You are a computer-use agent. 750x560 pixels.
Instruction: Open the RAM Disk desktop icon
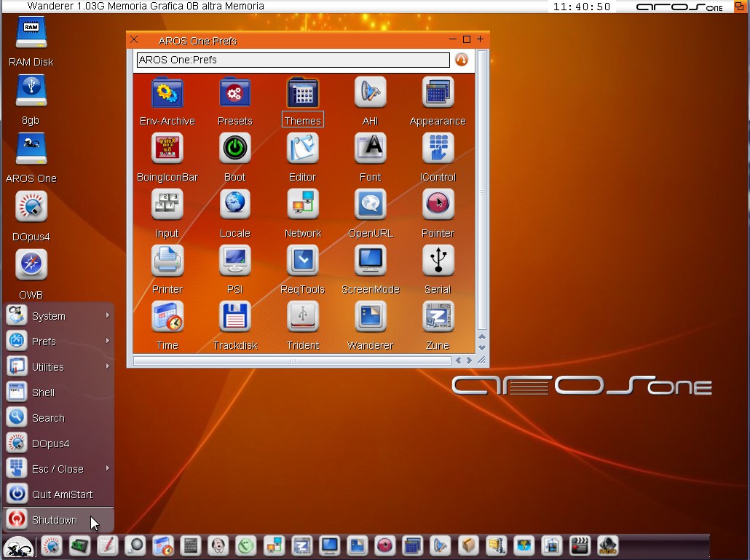pyautogui.click(x=31, y=35)
